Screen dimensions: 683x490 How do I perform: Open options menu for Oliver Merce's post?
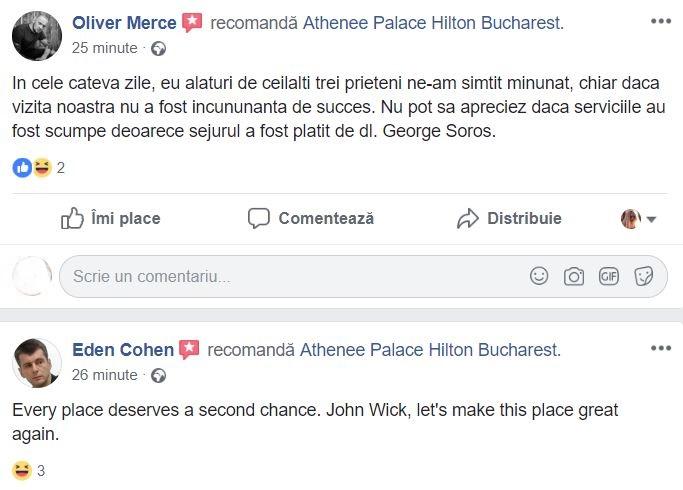point(661,21)
